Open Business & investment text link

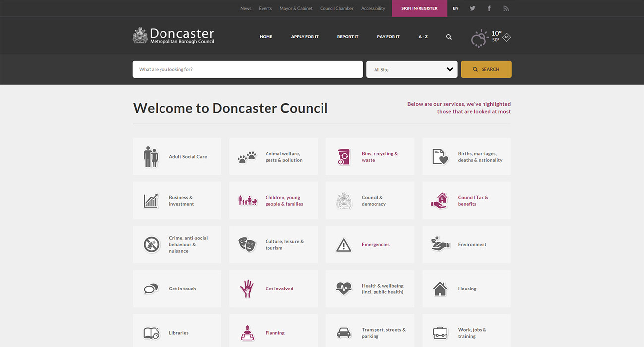pos(181,201)
